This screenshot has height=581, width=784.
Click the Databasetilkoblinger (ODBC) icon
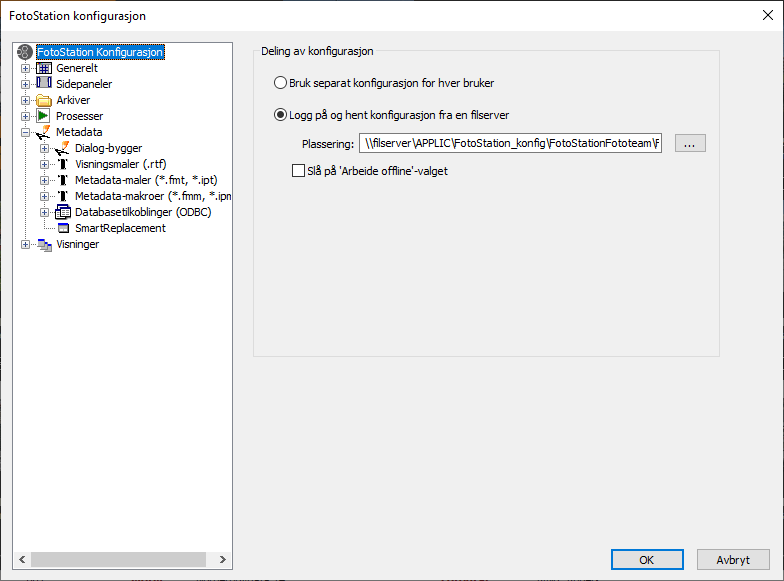(62, 212)
